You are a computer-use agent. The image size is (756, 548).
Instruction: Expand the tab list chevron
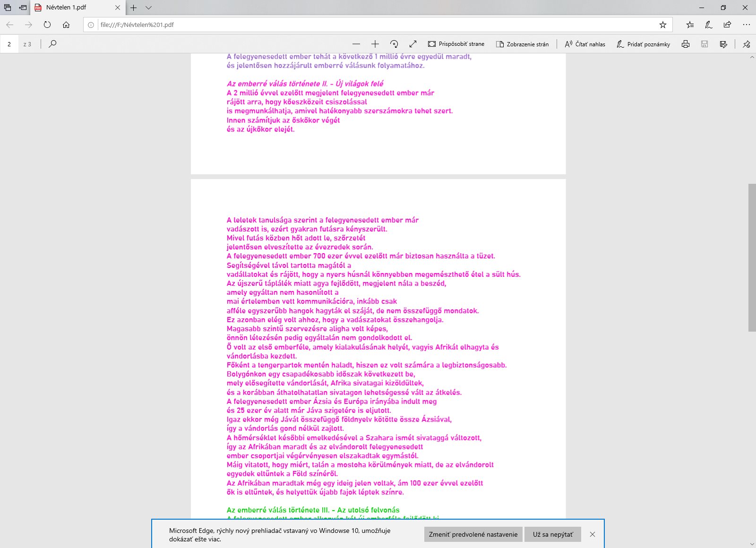148,8
